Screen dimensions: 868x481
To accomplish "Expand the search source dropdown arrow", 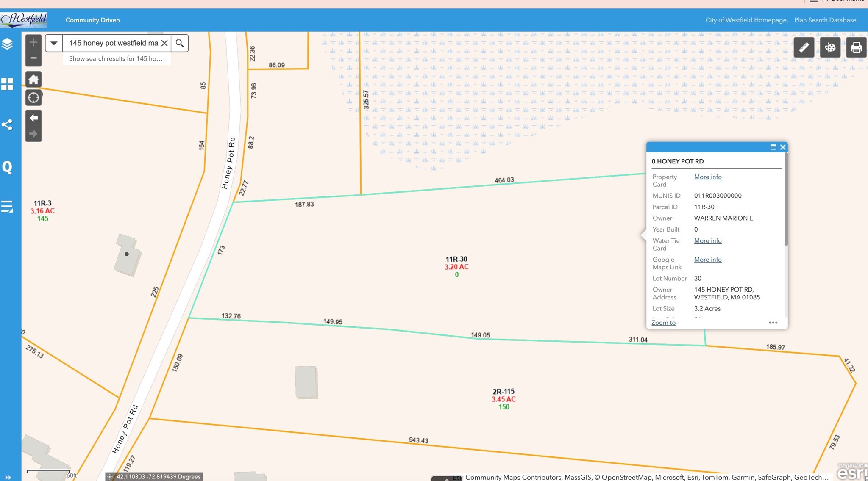I will pos(54,43).
